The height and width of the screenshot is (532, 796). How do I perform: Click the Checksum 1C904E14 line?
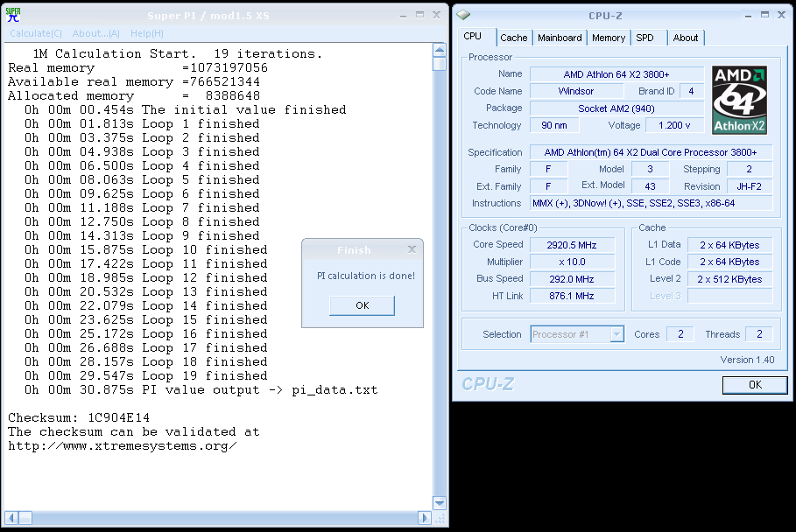click(79, 418)
